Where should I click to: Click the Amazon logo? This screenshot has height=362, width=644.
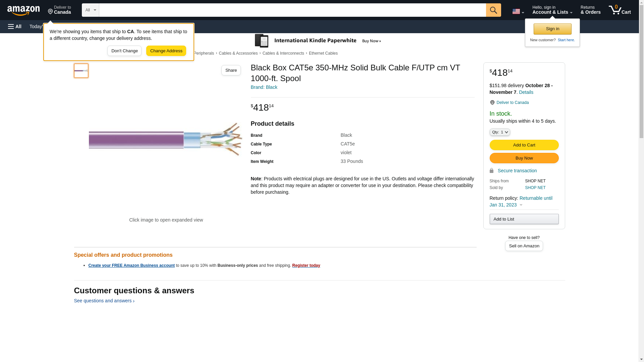click(x=23, y=10)
